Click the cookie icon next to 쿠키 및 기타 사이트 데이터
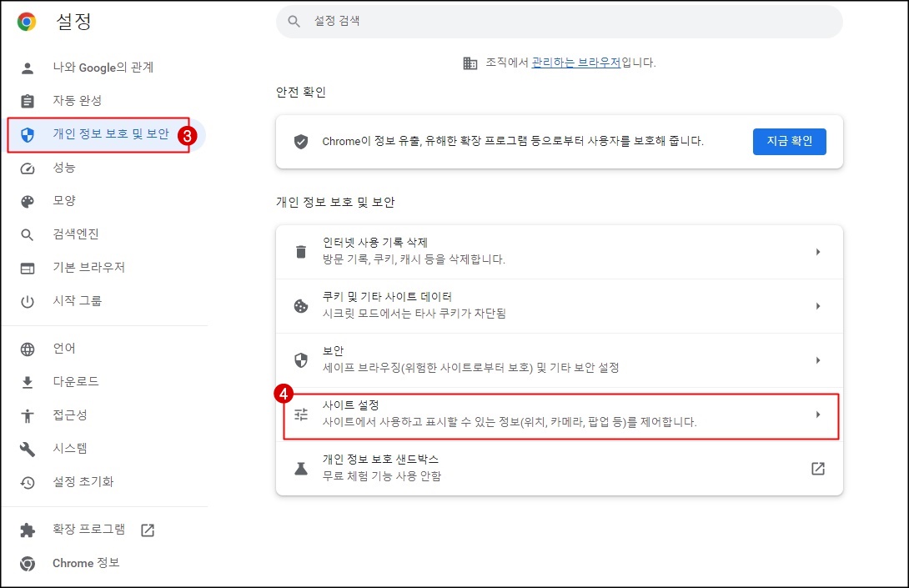 tap(301, 305)
